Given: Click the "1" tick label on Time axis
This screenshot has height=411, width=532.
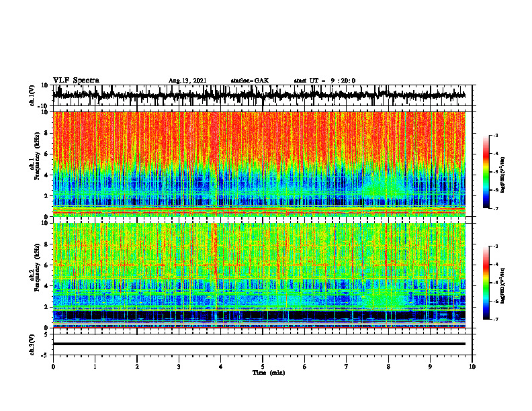Looking at the screenshot, I should pyautogui.click(x=95, y=367).
